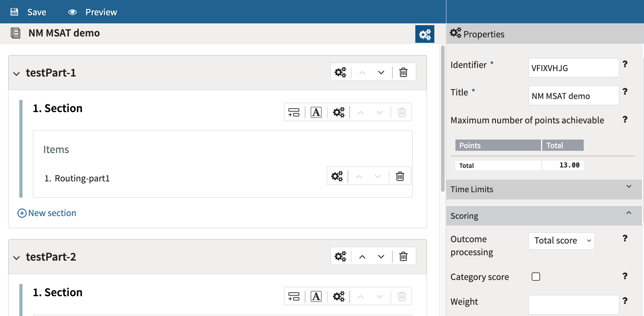Click the Identifier help question mark
The width and height of the screenshot is (644, 316).
point(625,64)
